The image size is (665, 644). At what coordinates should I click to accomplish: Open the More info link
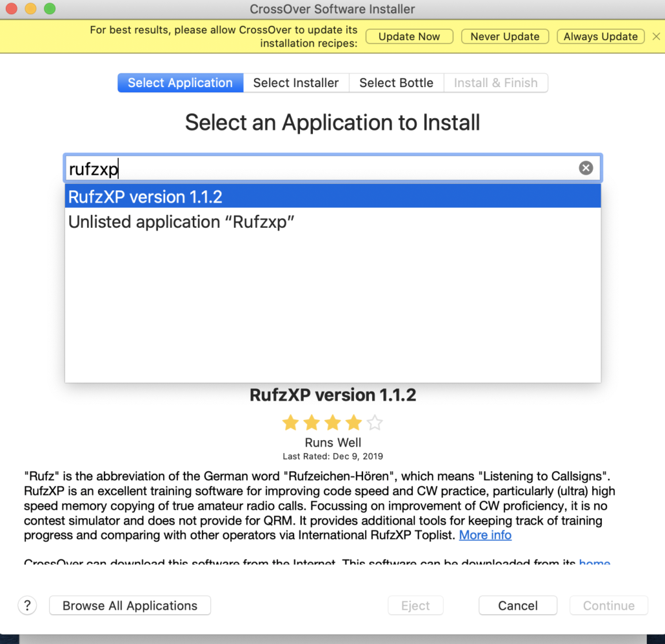[x=485, y=535]
